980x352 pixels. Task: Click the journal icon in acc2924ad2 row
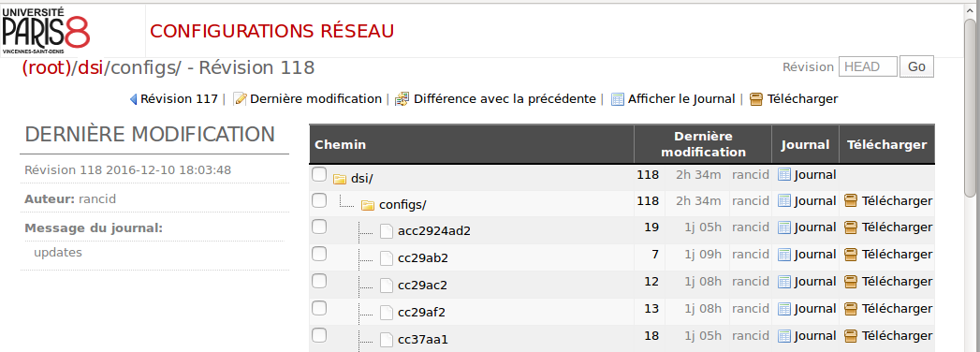(784, 227)
